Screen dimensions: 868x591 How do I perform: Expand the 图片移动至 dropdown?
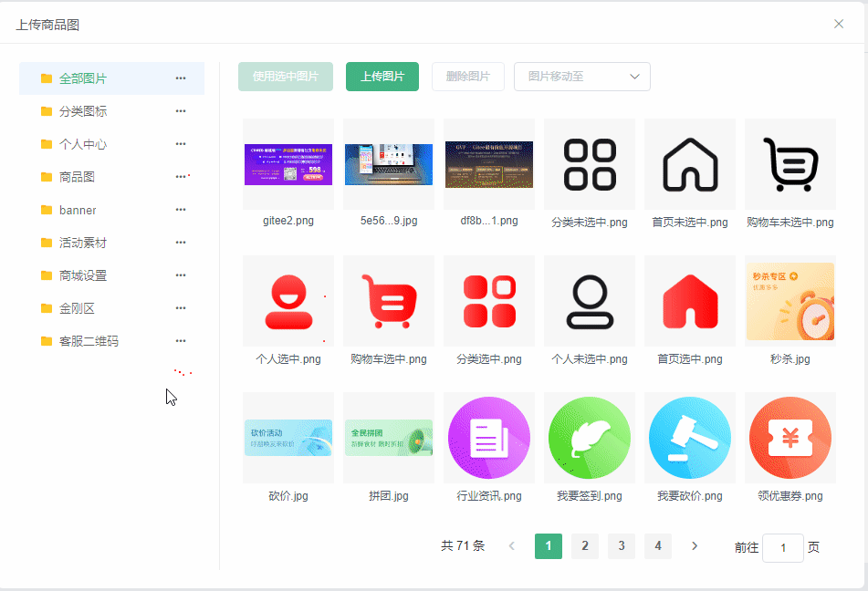[x=582, y=77]
